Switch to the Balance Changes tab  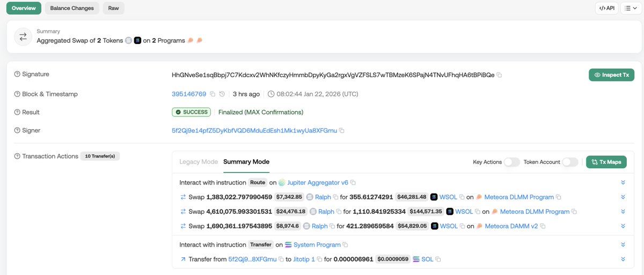coord(71,8)
